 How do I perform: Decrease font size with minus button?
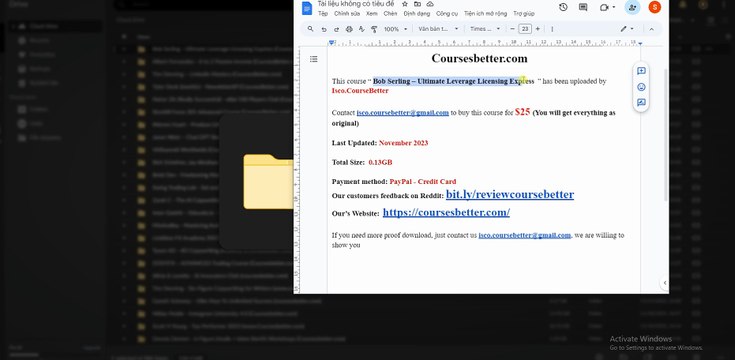click(x=513, y=29)
